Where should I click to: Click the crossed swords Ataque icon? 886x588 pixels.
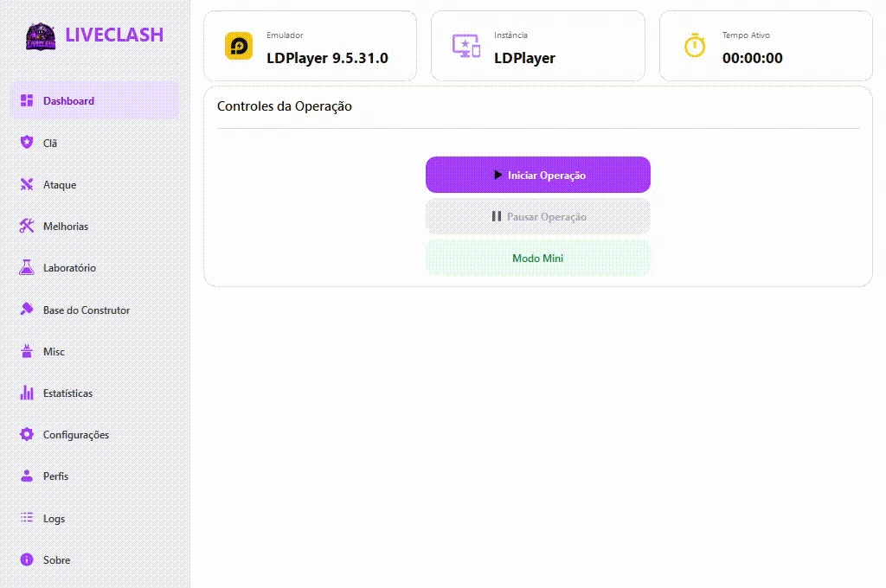pyautogui.click(x=27, y=184)
